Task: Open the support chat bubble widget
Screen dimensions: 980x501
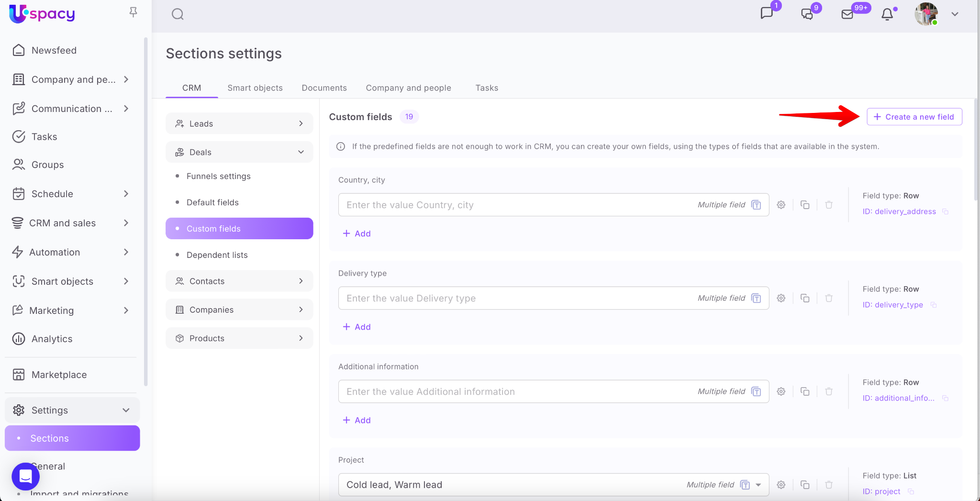Action: [x=25, y=476]
